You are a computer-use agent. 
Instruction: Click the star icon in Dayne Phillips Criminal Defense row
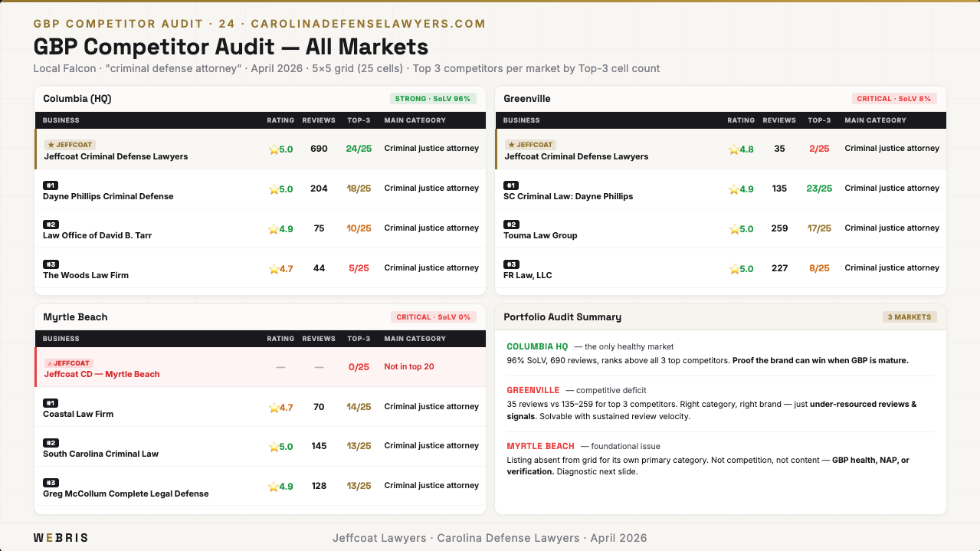pos(274,189)
